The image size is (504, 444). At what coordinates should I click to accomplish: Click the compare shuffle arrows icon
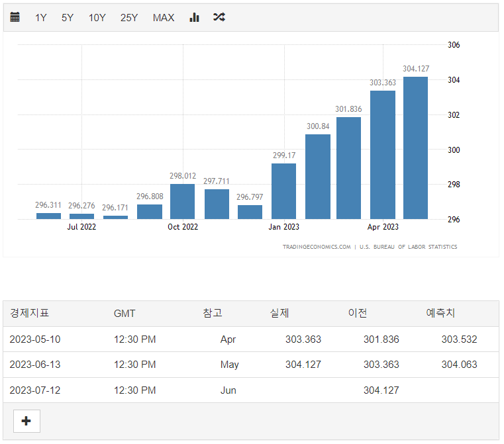coord(219,17)
